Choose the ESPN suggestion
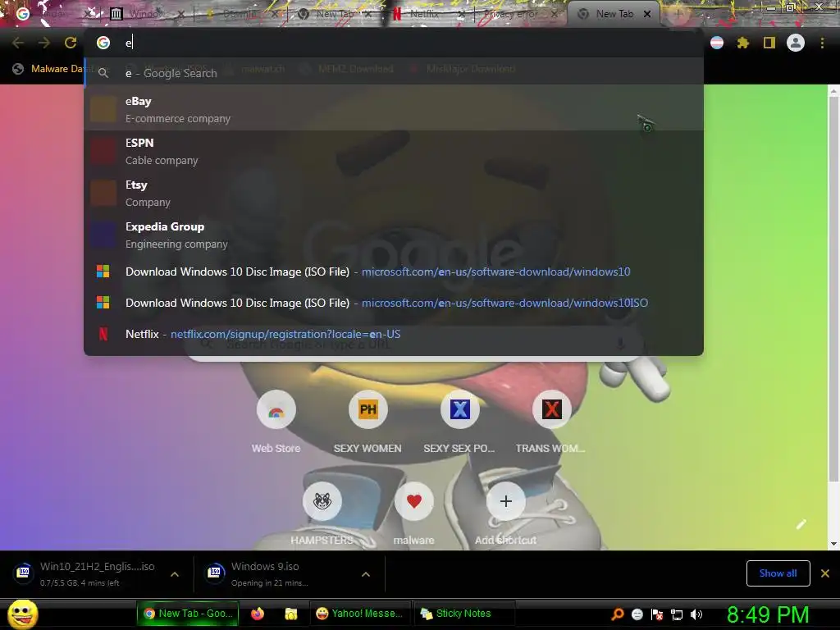Viewport: 840px width, 630px height. (x=394, y=151)
